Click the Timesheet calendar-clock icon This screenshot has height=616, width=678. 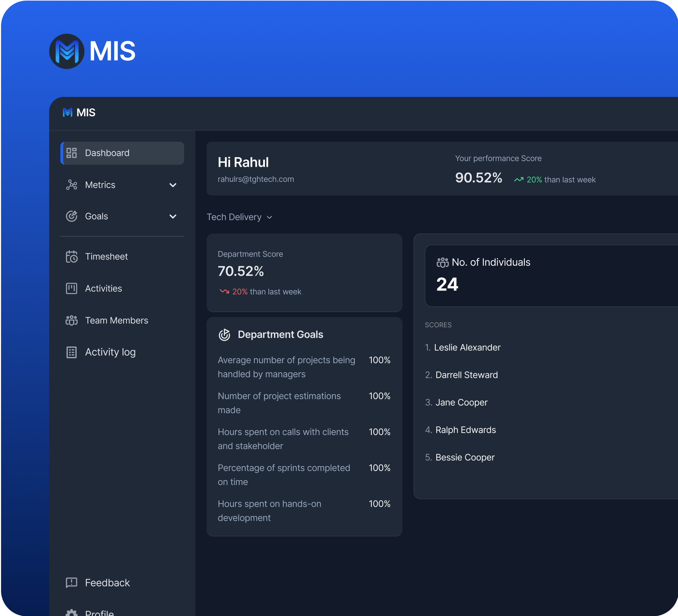pos(72,257)
